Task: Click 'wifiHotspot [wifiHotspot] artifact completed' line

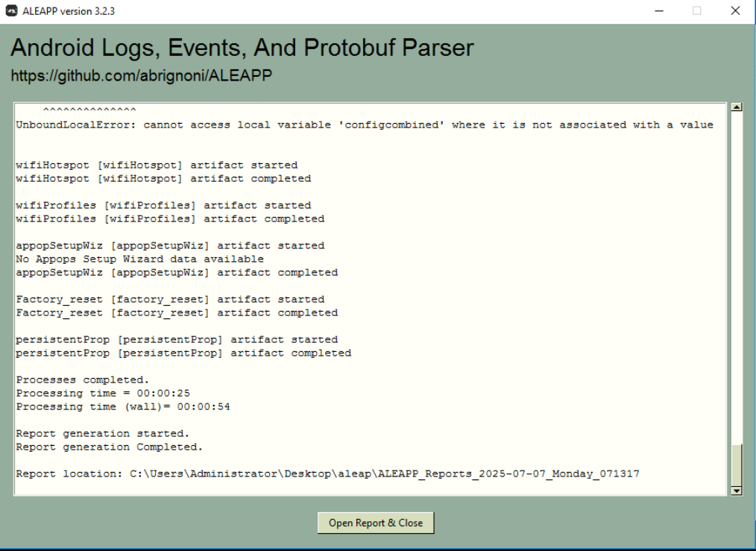Action: 163,179
